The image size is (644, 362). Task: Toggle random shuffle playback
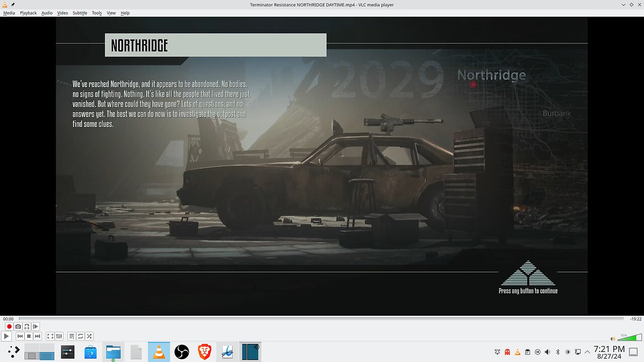pyautogui.click(x=89, y=336)
